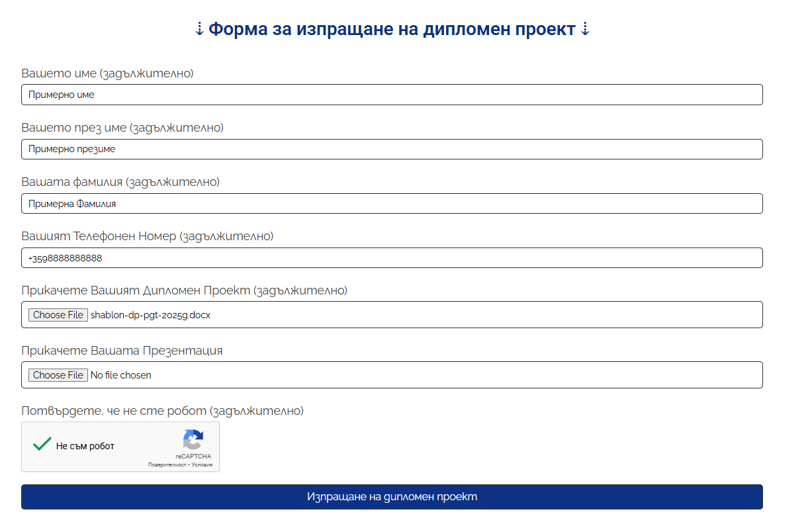
Task: Click the field containing 'Примерно презиме'
Action: coord(392,149)
